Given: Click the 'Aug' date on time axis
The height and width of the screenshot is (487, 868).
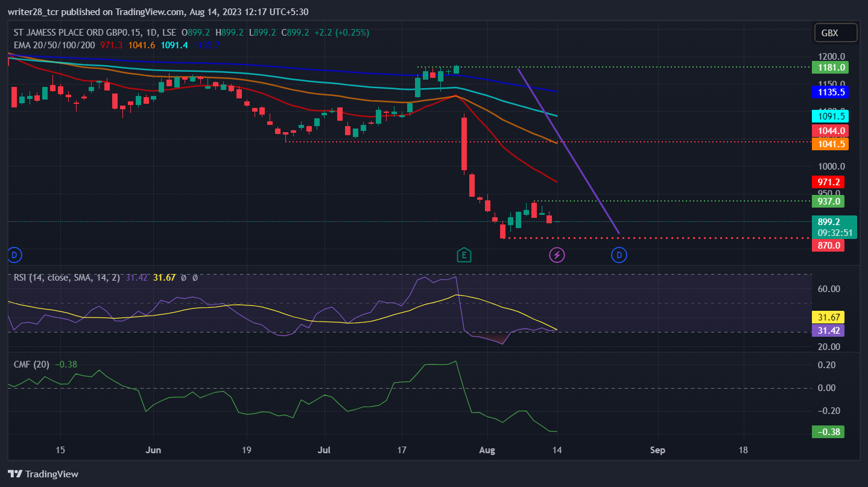Looking at the screenshot, I should [487, 450].
